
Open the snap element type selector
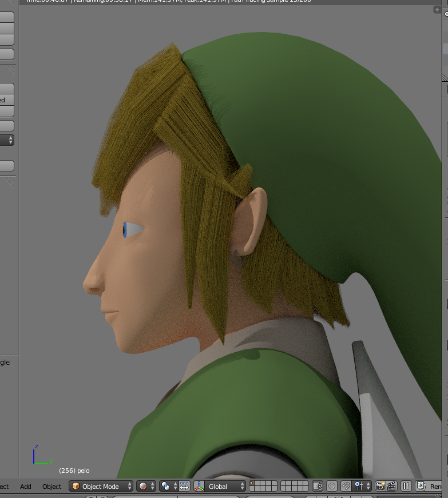(362, 486)
